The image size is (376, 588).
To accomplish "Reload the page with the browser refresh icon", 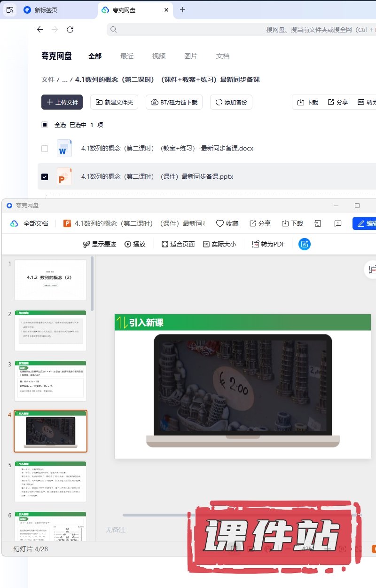I will [70, 30].
